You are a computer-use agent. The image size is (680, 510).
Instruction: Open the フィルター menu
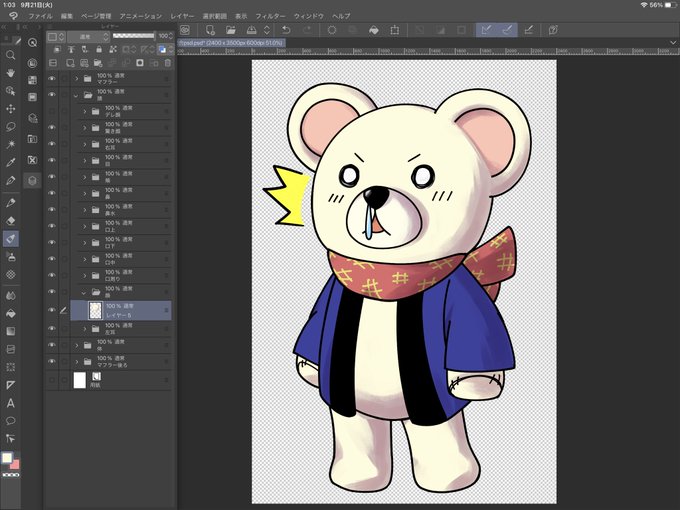coord(271,16)
